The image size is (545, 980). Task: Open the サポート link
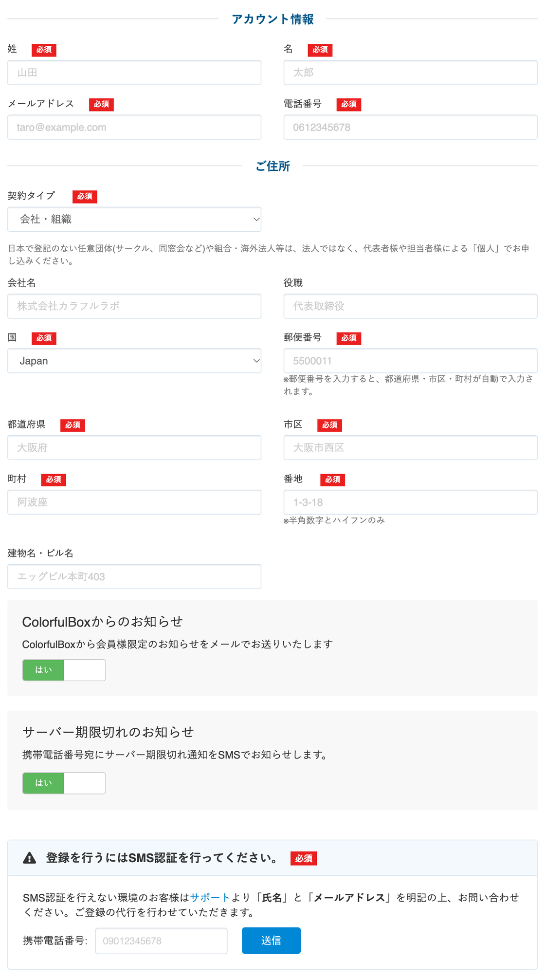[210, 897]
